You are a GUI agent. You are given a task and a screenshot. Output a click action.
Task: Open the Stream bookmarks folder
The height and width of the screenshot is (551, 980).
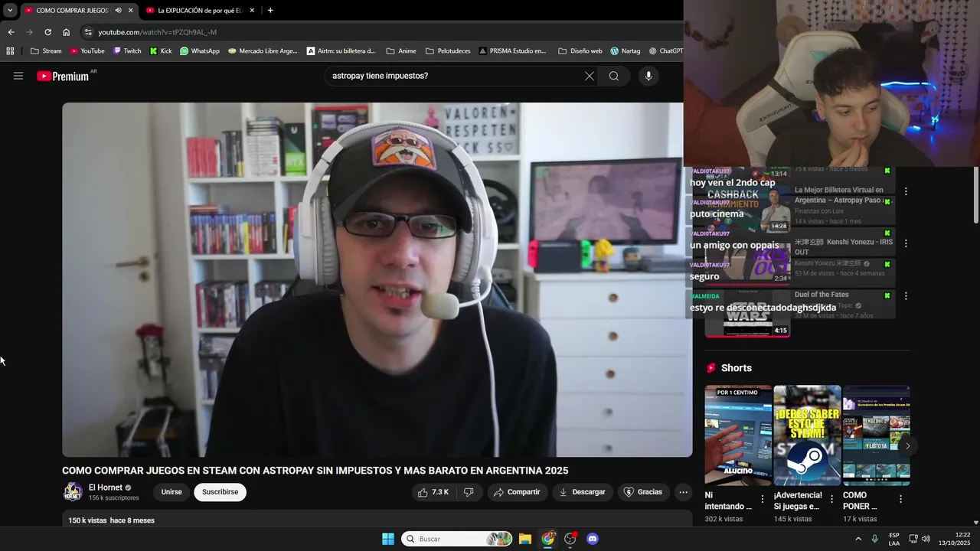coord(46,51)
